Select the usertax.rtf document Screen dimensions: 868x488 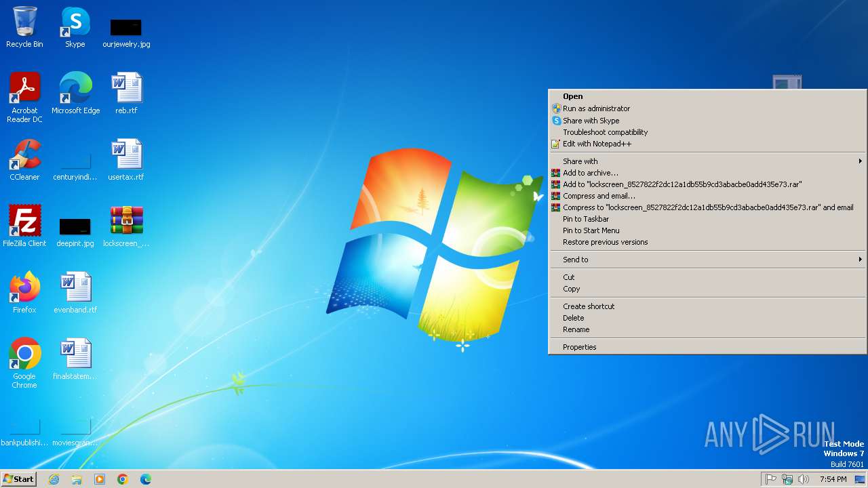click(126, 160)
